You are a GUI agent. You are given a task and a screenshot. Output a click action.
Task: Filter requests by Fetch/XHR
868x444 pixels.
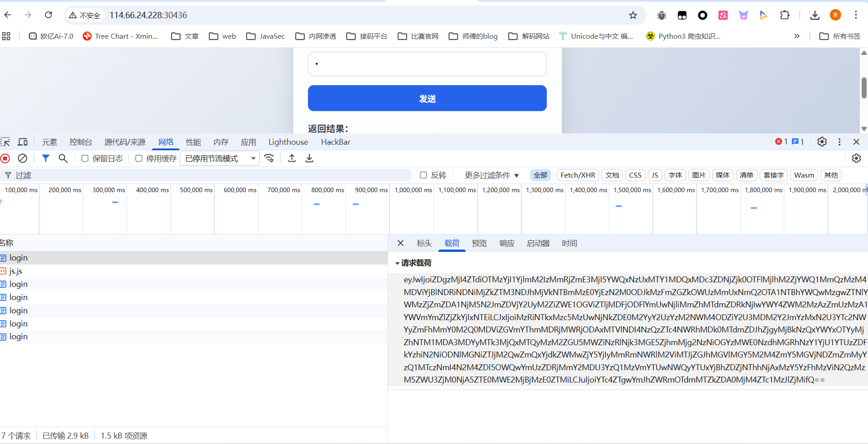click(x=577, y=175)
